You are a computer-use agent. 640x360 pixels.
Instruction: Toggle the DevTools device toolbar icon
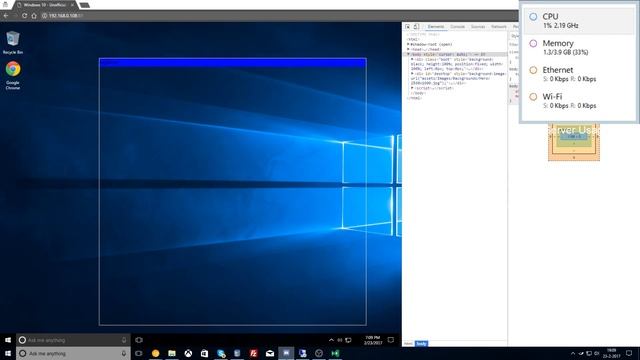(416, 27)
